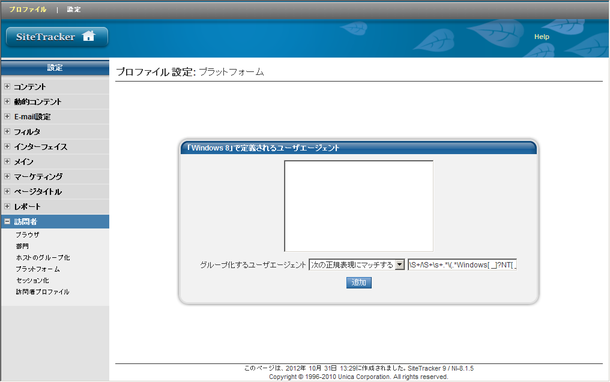Open the 設定 top menu item
Screen dimensions: 610x382
pyautogui.click(x=73, y=9)
